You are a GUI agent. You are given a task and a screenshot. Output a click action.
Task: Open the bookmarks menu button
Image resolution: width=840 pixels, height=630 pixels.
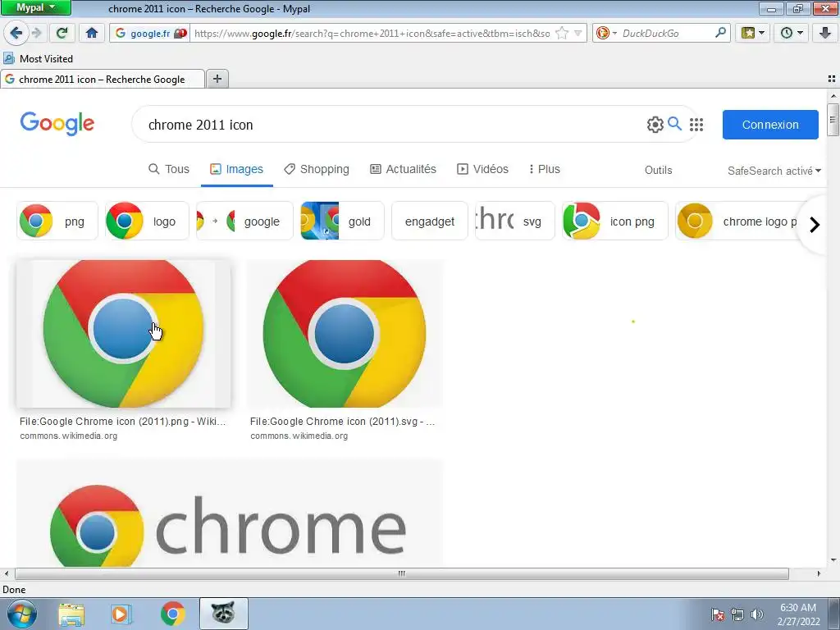coord(753,33)
